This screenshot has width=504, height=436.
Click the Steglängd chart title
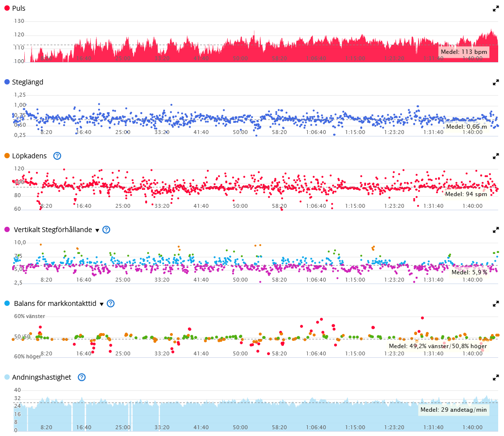[x=28, y=82]
